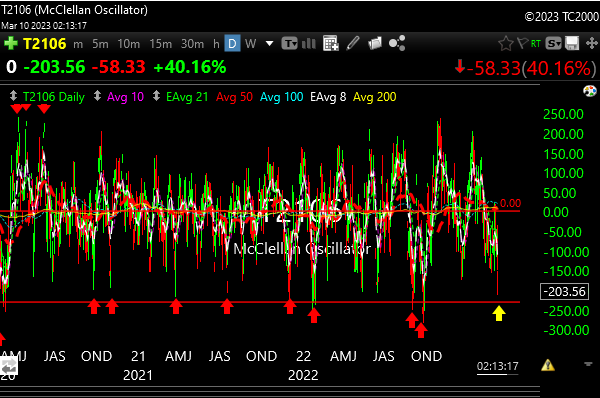Open chart color palette icon

(590, 91)
